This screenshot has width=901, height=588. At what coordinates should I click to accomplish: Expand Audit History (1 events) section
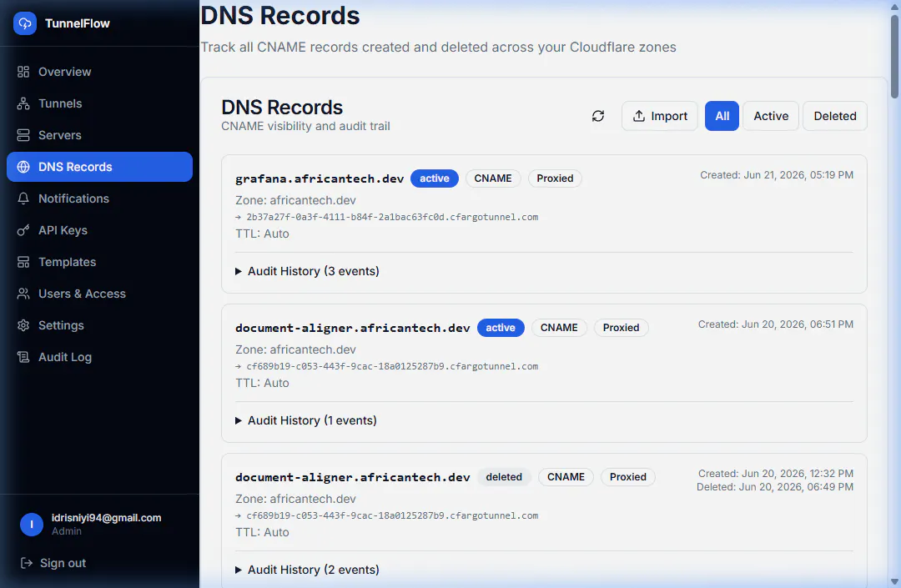[306, 420]
